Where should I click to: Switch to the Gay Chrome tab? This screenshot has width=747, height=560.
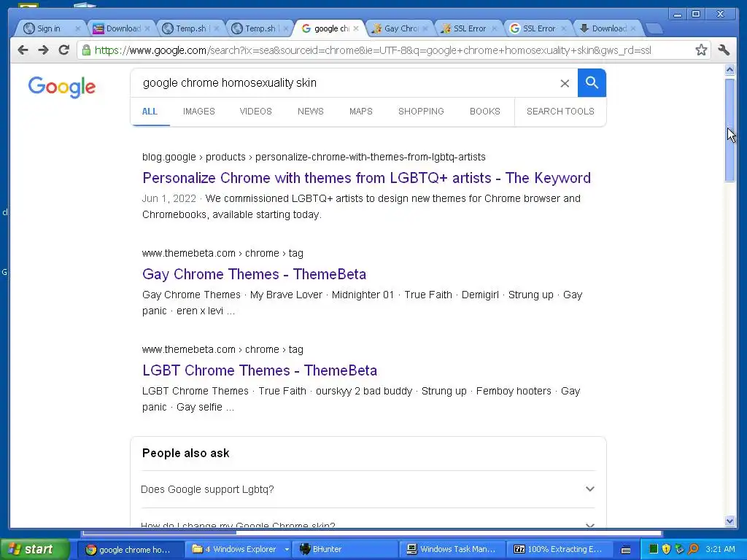[401, 28]
